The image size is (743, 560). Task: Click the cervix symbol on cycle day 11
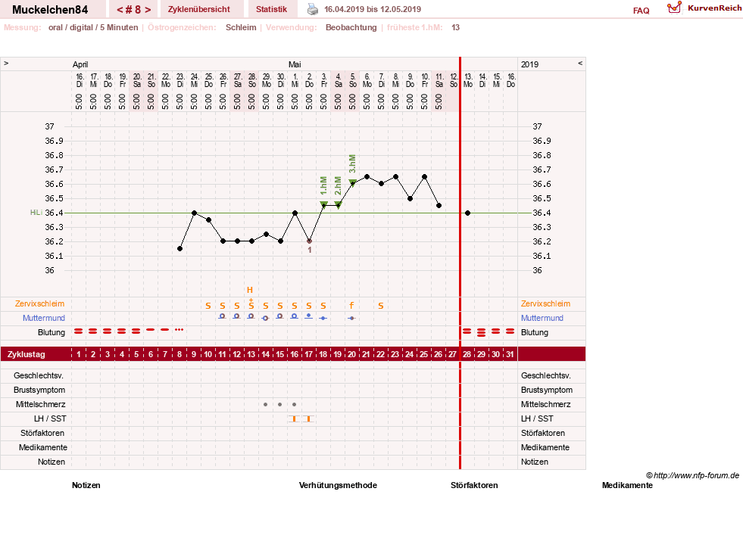(222, 316)
